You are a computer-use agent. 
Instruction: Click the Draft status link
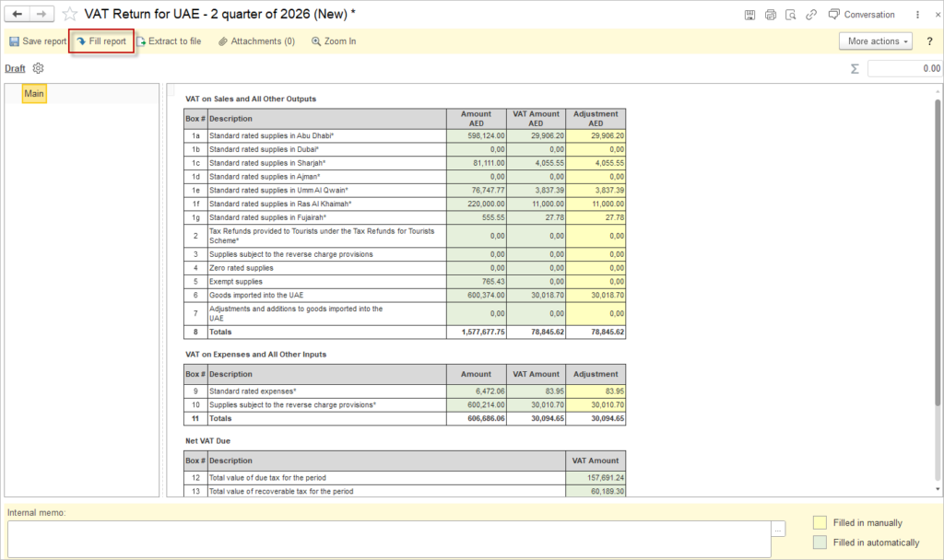tap(15, 68)
